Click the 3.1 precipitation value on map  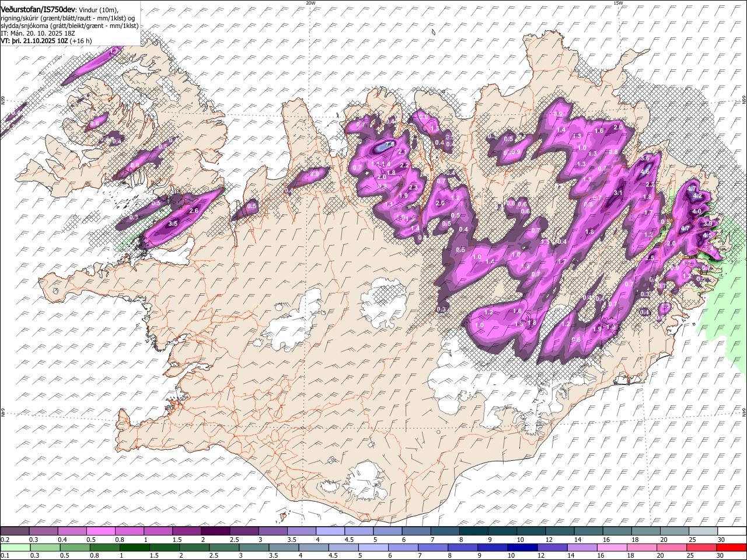point(618,192)
